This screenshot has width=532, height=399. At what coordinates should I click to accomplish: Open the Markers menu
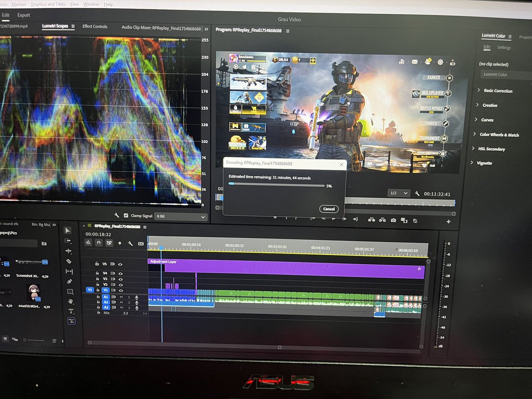point(19,4)
